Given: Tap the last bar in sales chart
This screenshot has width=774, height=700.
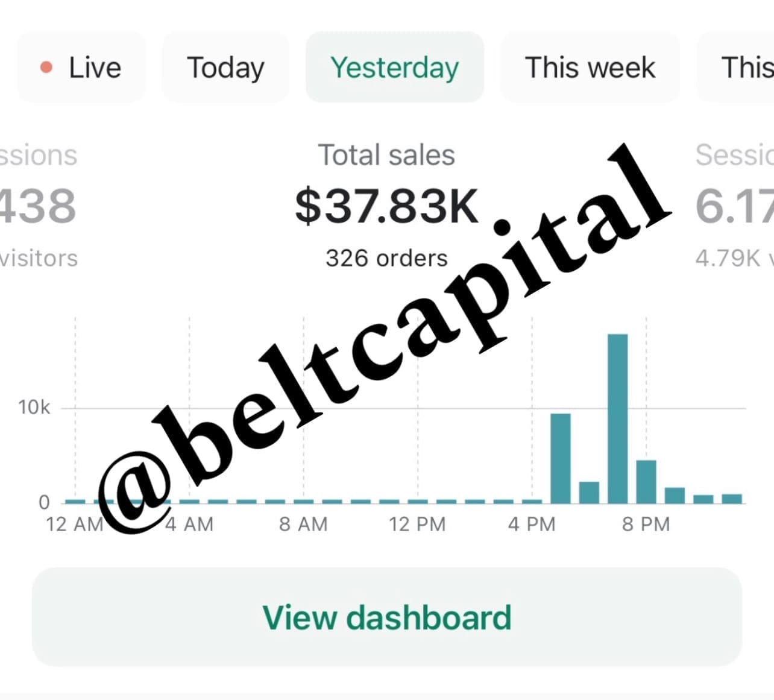Looking at the screenshot, I should tap(732, 499).
